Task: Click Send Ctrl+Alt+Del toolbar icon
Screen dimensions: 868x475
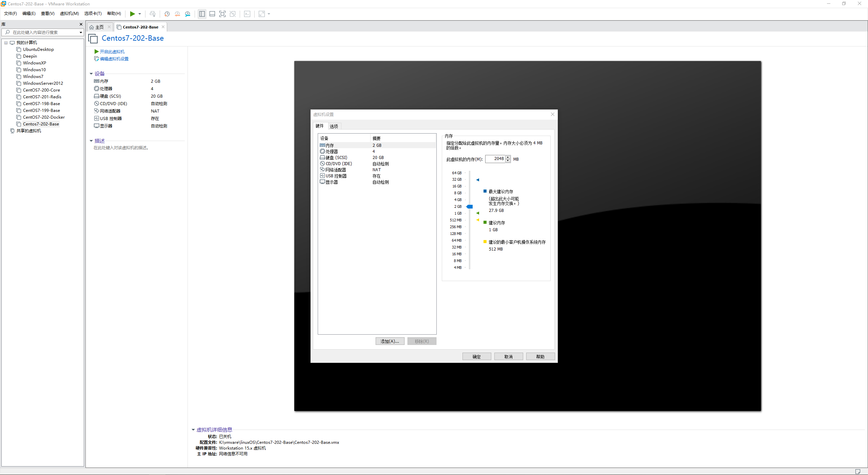Action: point(153,14)
